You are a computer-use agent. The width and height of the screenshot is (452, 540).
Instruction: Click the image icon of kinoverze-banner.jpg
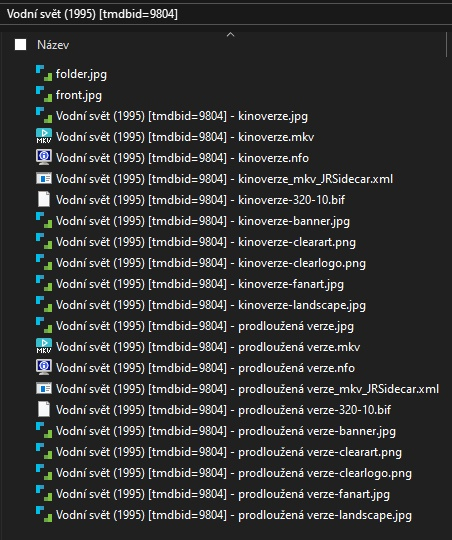pos(44,220)
